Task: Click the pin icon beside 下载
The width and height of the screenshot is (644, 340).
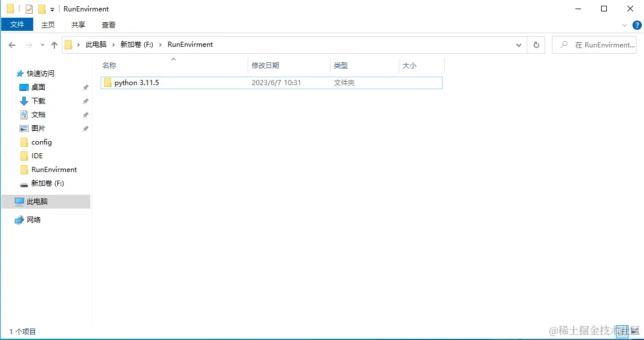Action: click(x=85, y=101)
